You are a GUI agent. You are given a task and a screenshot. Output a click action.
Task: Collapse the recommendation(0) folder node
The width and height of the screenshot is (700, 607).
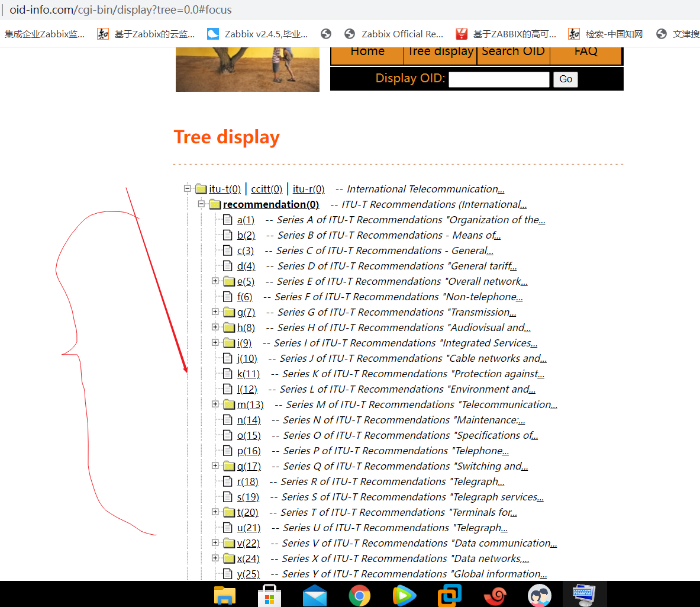pos(201,204)
